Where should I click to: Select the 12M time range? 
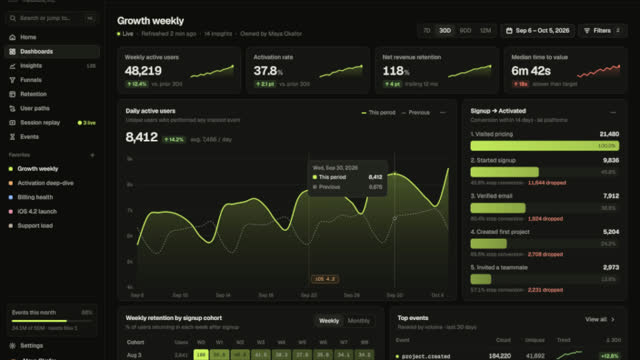pyautogui.click(x=485, y=31)
